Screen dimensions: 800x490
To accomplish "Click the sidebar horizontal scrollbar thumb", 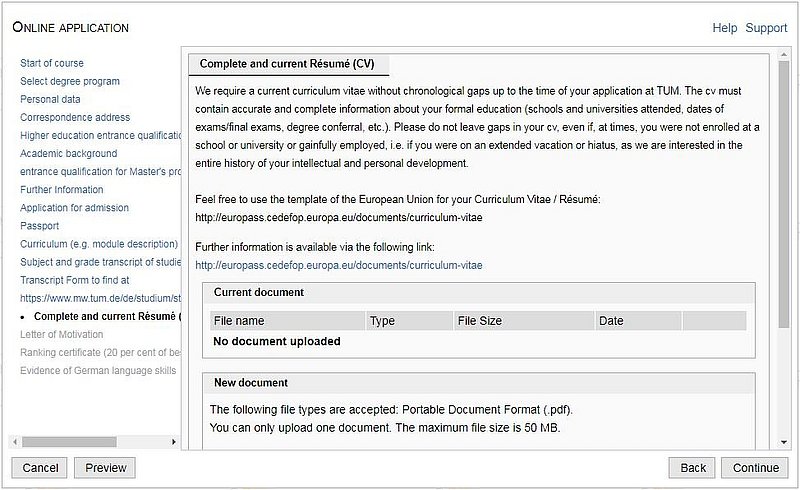I will (x=69, y=442).
